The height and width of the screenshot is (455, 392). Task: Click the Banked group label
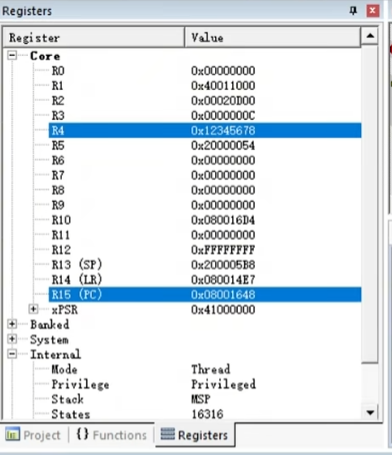[50, 324]
